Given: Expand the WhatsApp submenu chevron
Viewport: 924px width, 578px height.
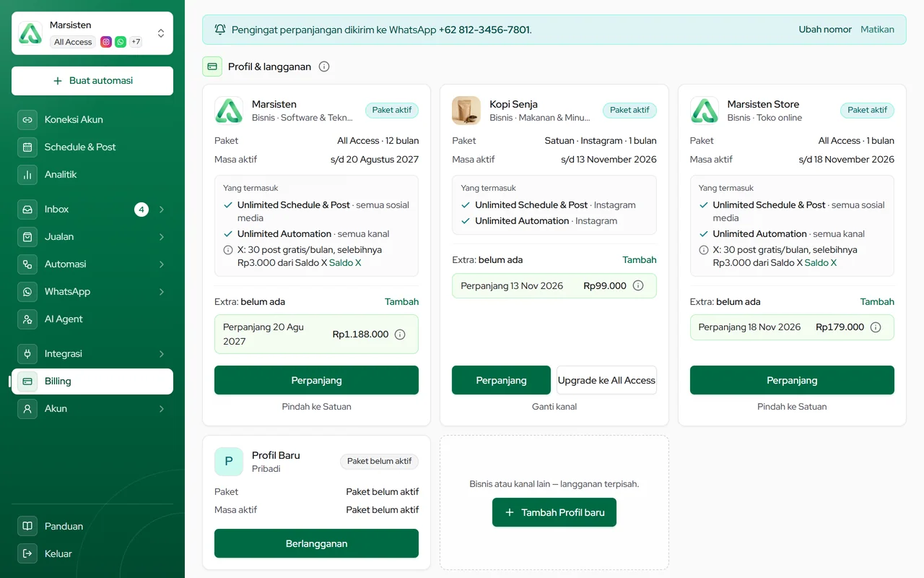Looking at the screenshot, I should point(162,292).
